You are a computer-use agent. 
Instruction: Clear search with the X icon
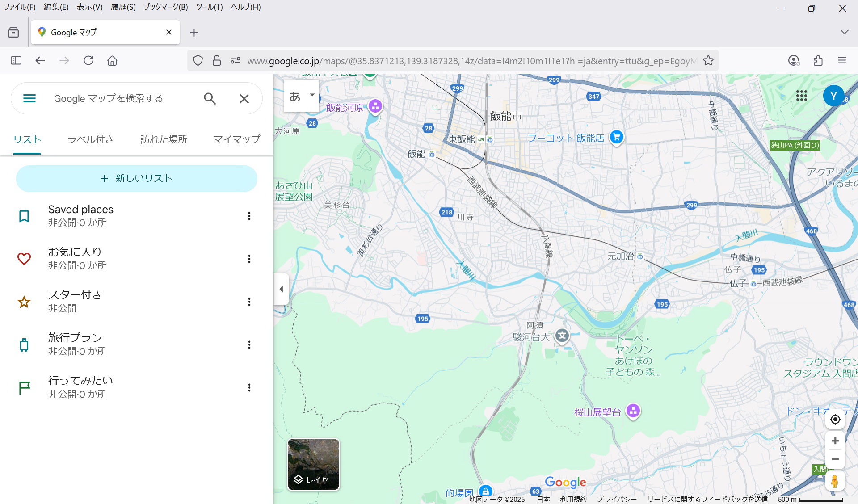point(244,98)
